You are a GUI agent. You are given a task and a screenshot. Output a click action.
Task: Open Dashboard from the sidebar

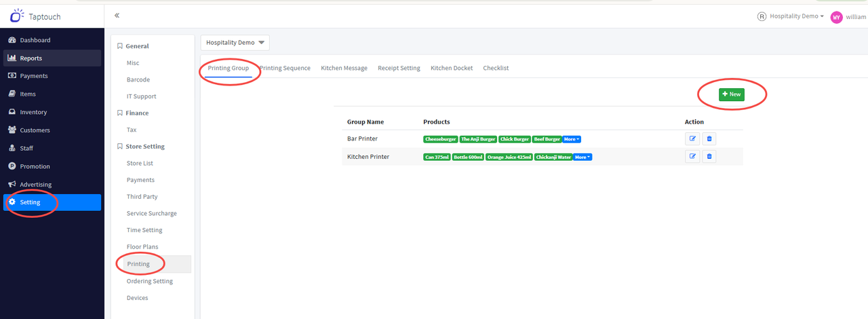coord(35,40)
